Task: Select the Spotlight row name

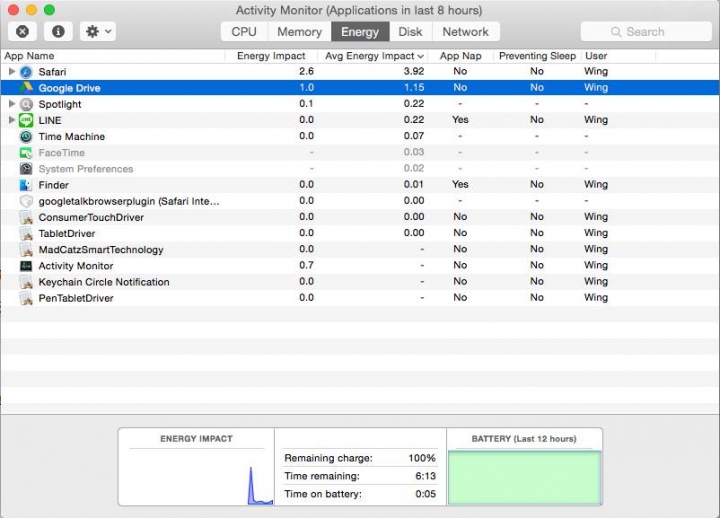Action: click(x=60, y=104)
